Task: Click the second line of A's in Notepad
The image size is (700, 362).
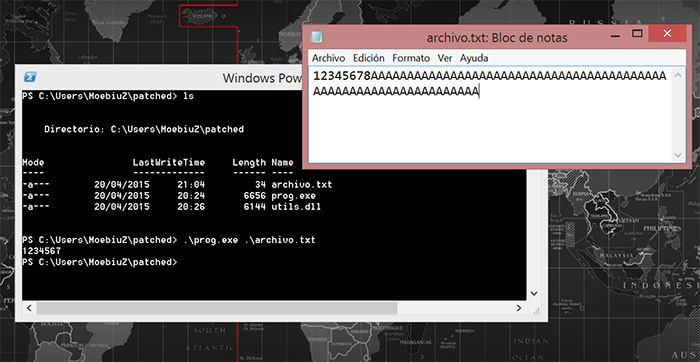Action: [x=396, y=92]
